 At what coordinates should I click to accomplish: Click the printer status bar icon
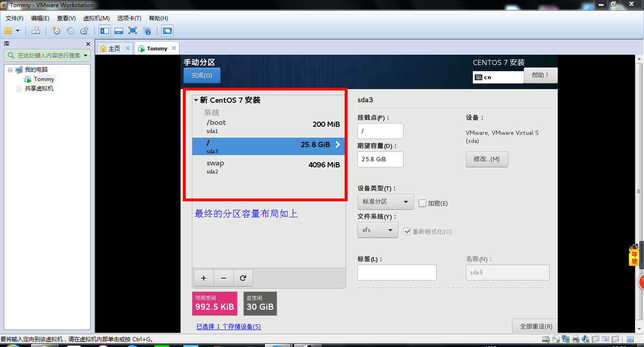[x=576, y=339]
